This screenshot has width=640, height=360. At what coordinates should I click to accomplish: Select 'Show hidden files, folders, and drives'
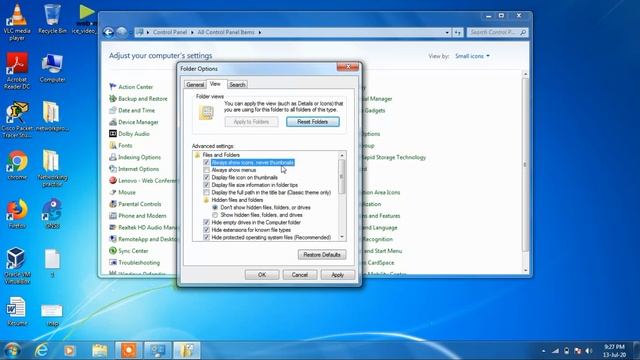point(215,215)
